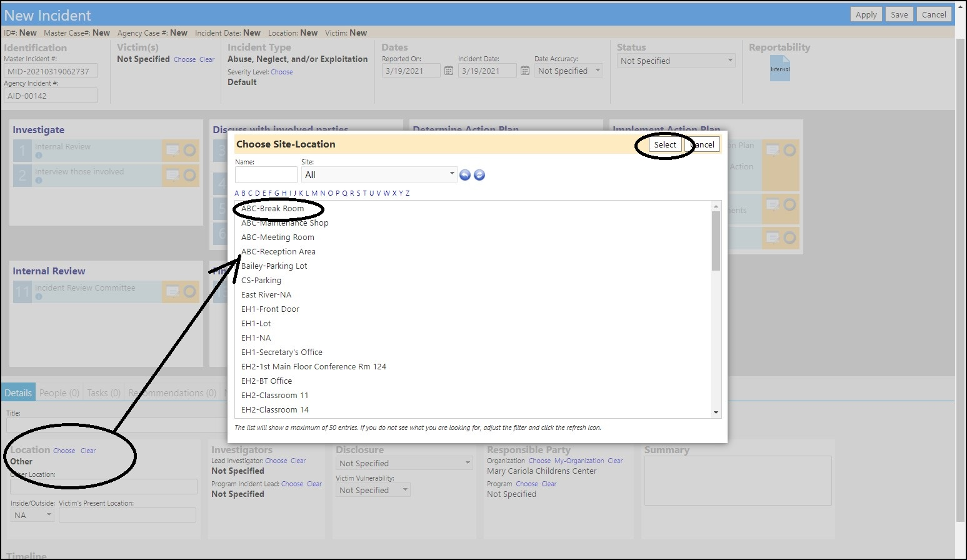The height and width of the screenshot is (560, 967).
Task: Click info icon under Internal Review task
Action: 39,156
